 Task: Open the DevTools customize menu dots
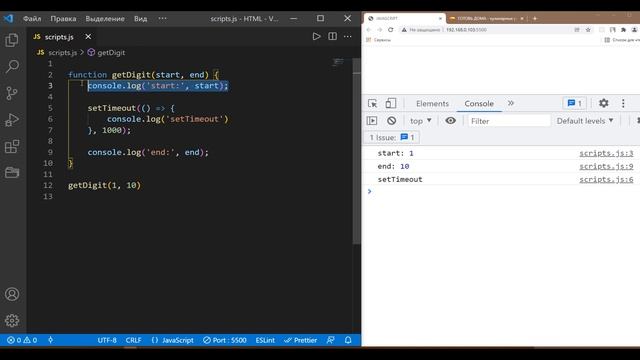623,103
